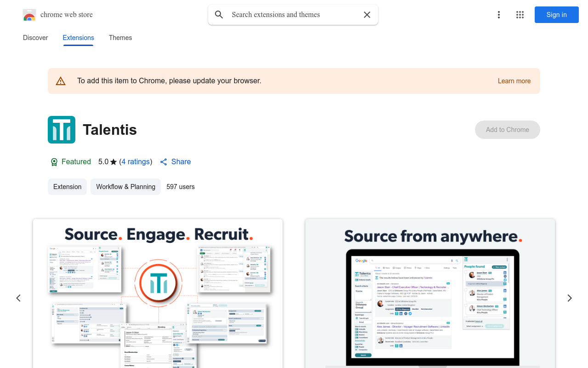Viewport: 588px width, 368px height.
Task: Click the Talentis extension logo
Action: coord(62,130)
